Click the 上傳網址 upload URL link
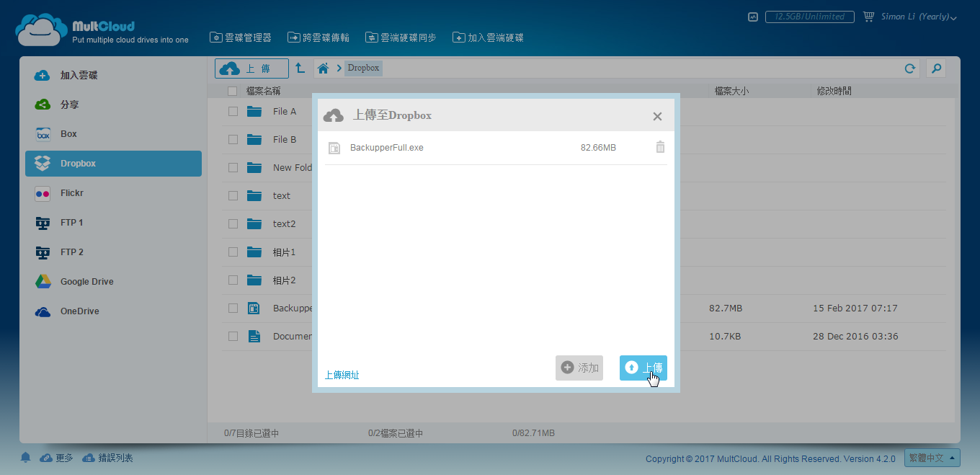Image resolution: width=980 pixels, height=475 pixels. [342, 375]
